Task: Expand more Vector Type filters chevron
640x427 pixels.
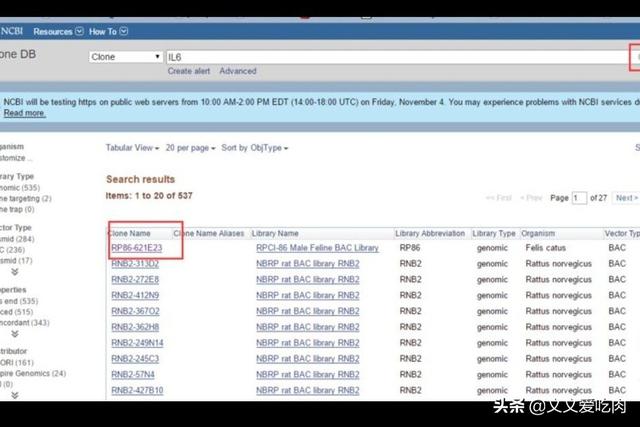Action: [14, 271]
